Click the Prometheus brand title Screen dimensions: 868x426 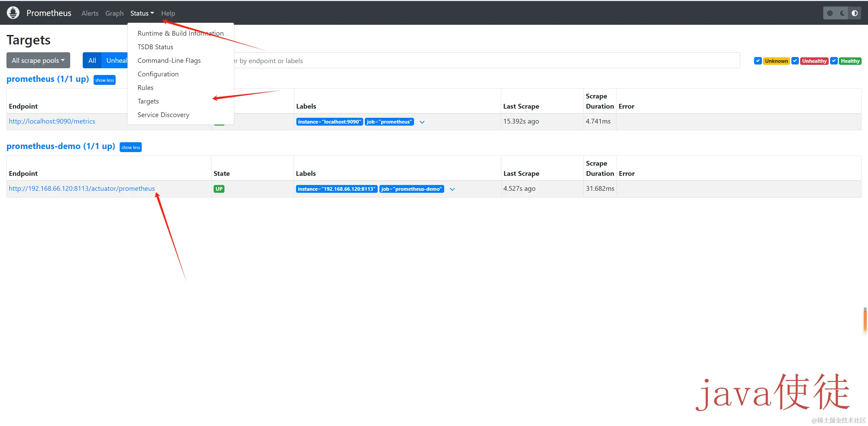point(49,13)
